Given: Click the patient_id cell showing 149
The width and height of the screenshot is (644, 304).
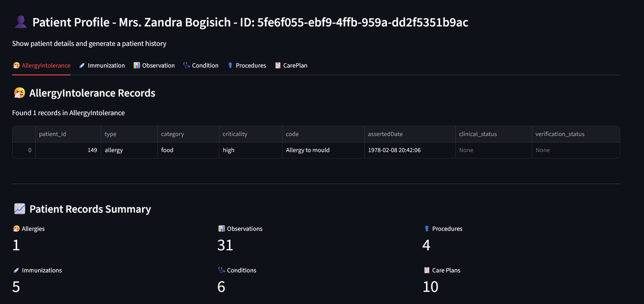Looking at the screenshot, I should click(68, 150).
